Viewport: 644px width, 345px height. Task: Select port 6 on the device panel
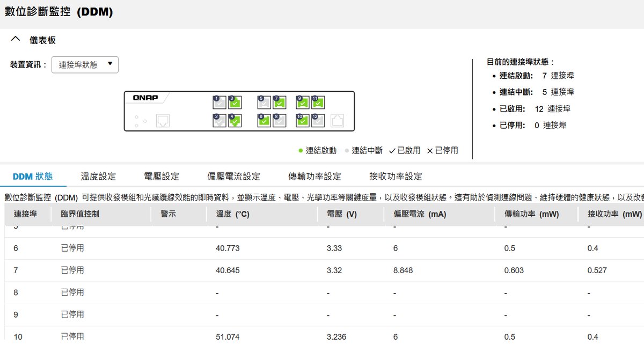click(x=264, y=121)
